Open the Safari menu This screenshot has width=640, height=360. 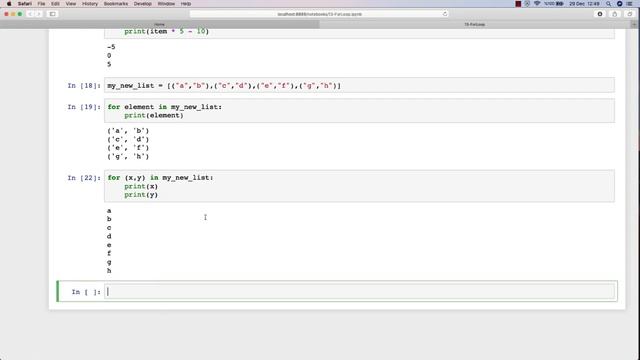click(x=25, y=4)
